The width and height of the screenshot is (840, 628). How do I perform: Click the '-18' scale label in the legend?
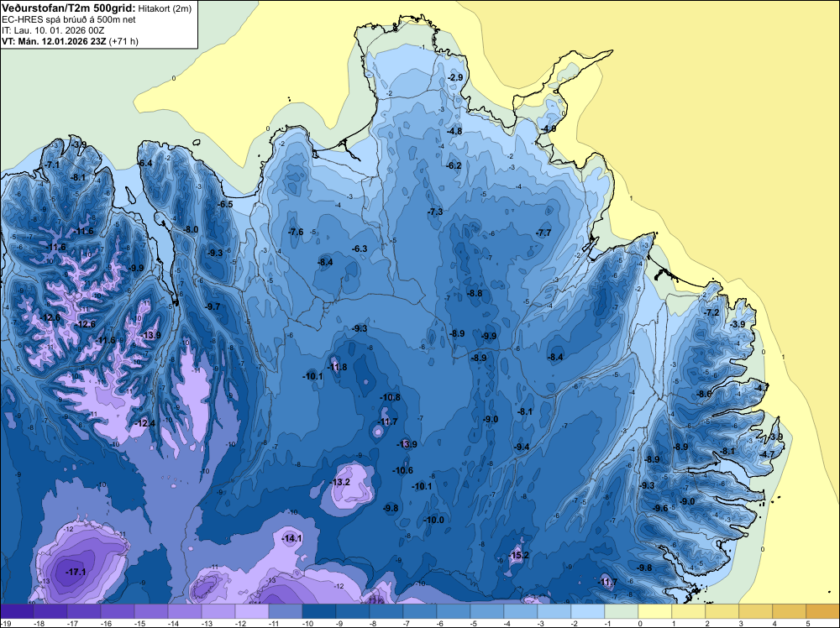(38, 623)
